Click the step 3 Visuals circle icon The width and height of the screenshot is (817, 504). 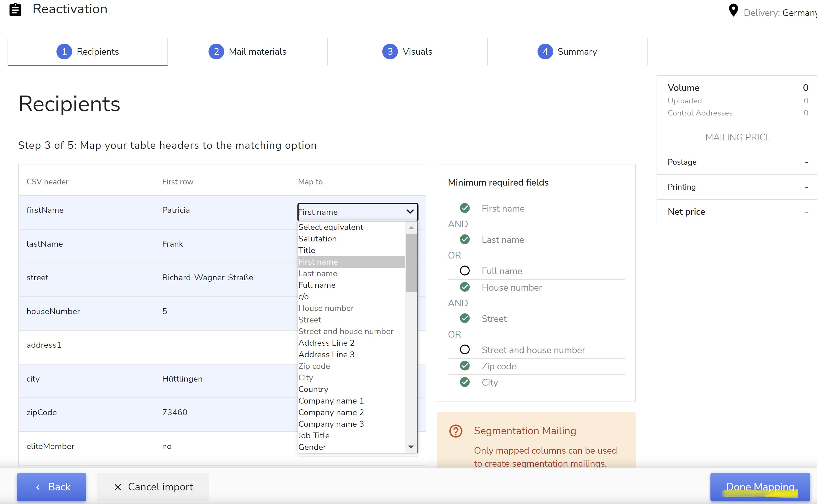point(390,52)
